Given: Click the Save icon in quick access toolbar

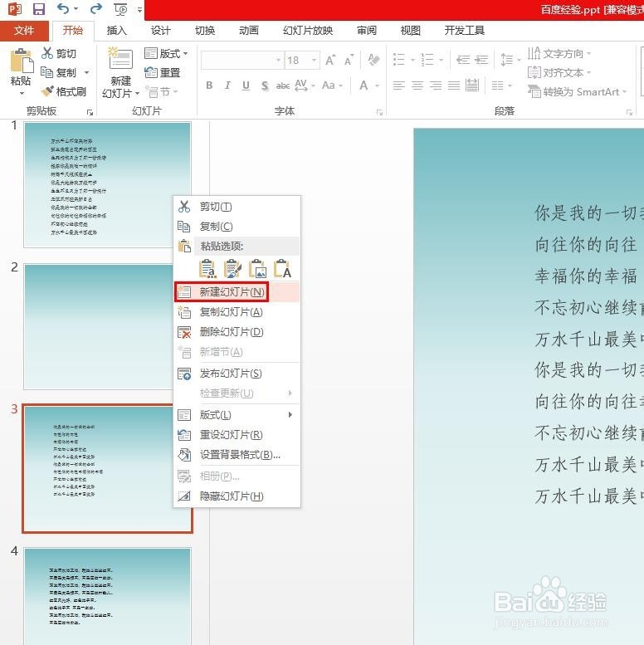Looking at the screenshot, I should point(39,9).
